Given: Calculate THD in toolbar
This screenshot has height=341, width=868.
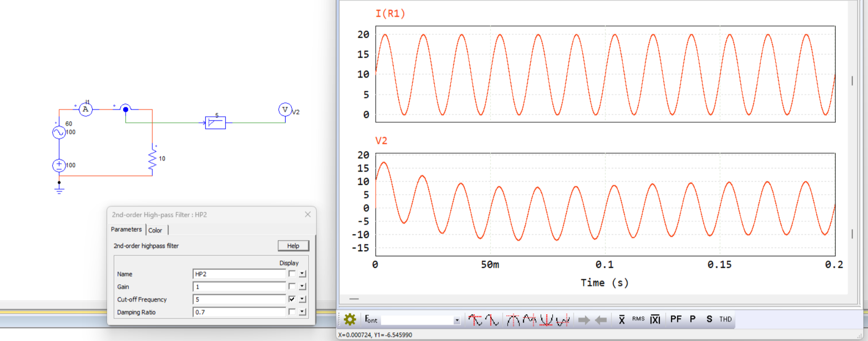Looking at the screenshot, I should click(x=725, y=319).
